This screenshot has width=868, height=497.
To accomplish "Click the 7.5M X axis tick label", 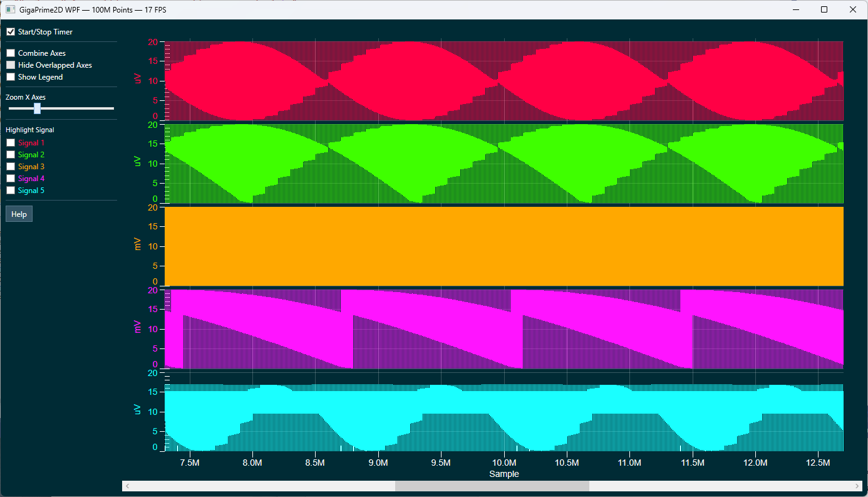I will pyautogui.click(x=190, y=463).
